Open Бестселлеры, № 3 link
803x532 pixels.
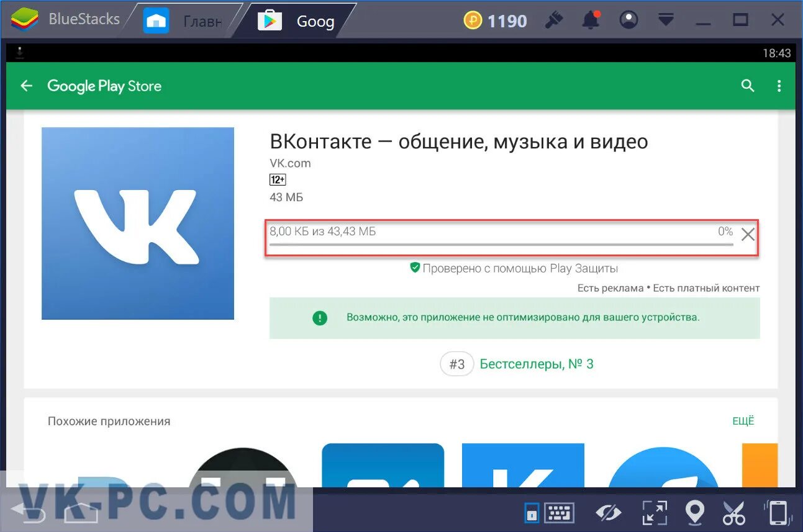(x=537, y=364)
